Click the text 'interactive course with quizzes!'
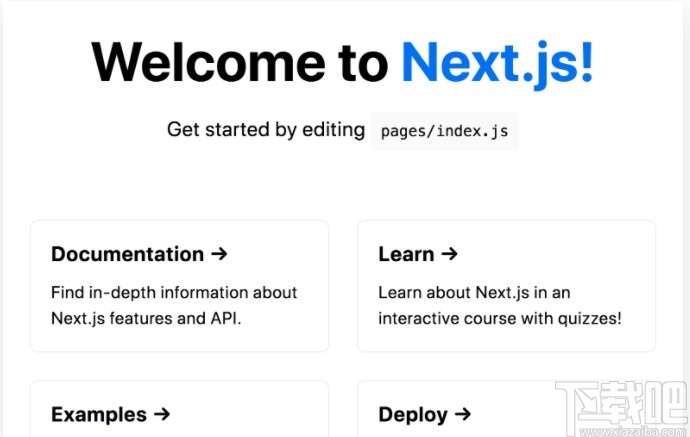 (500, 318)
